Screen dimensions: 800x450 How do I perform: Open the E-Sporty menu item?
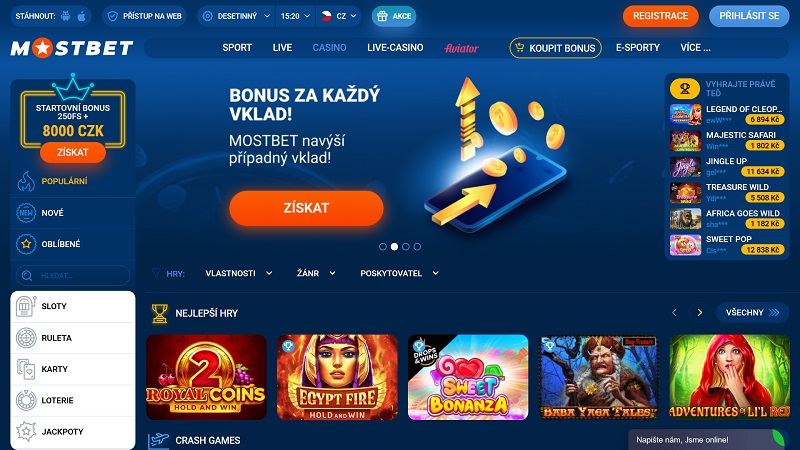638,47
